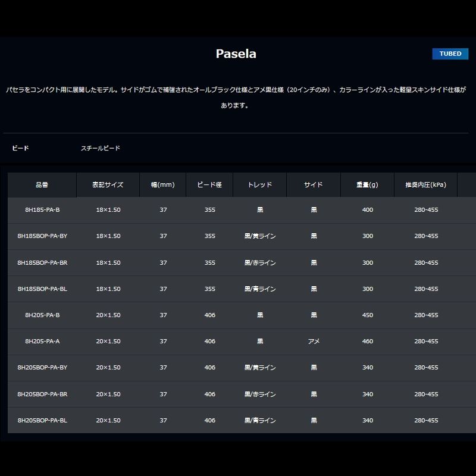The width and height of the screenshot is (476, 476).
Task: Select the ビード径 column header
Action: (x=209, y=184)
